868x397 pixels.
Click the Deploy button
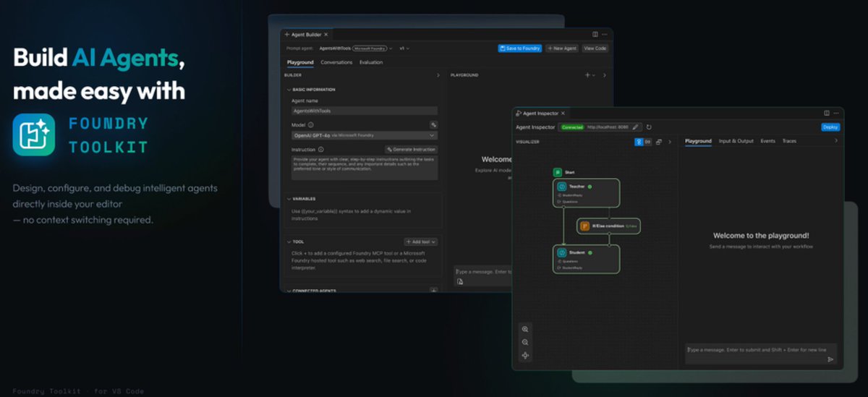(830, 127)
